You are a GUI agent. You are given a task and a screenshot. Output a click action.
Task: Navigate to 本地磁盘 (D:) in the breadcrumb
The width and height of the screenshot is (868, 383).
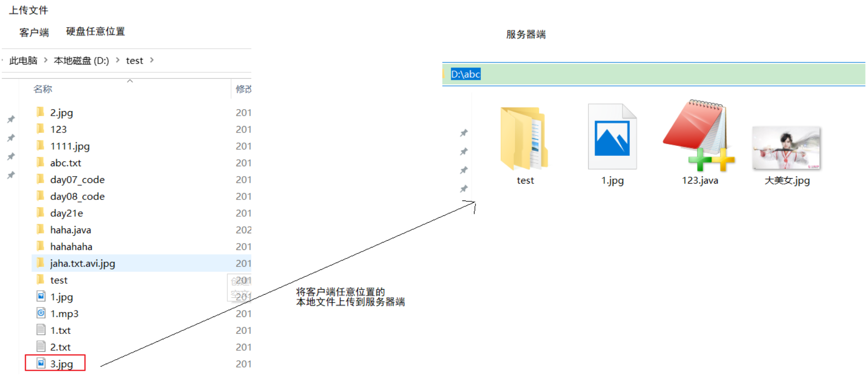81,61
